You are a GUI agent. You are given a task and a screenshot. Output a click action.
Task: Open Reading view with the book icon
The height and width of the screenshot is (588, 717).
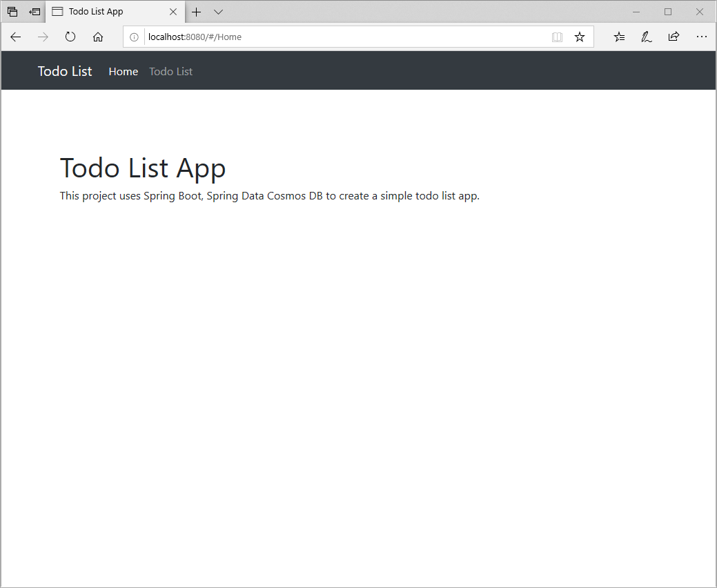tap(557, 37)
